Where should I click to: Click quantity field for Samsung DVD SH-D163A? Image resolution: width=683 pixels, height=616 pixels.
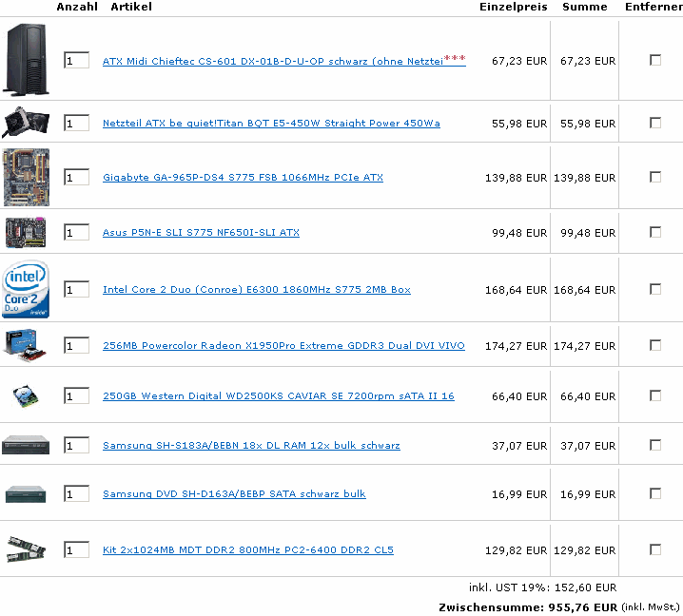coord(77,493)
